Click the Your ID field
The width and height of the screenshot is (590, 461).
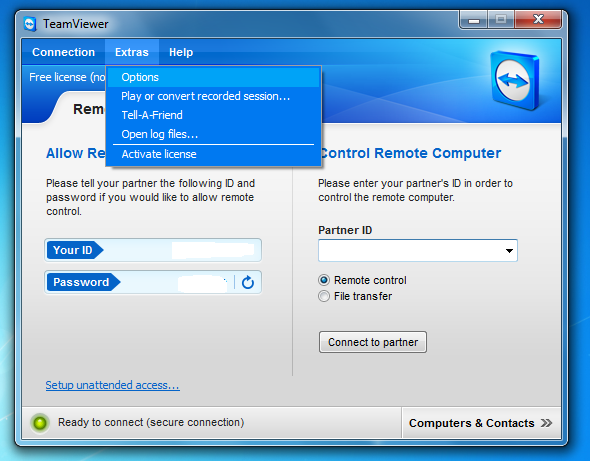[153, 250]
